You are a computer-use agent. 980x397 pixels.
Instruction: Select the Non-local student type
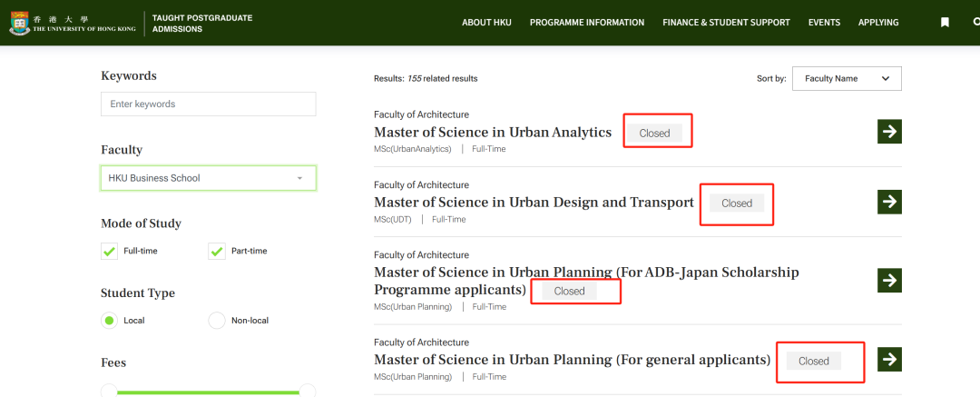[217, 320]
